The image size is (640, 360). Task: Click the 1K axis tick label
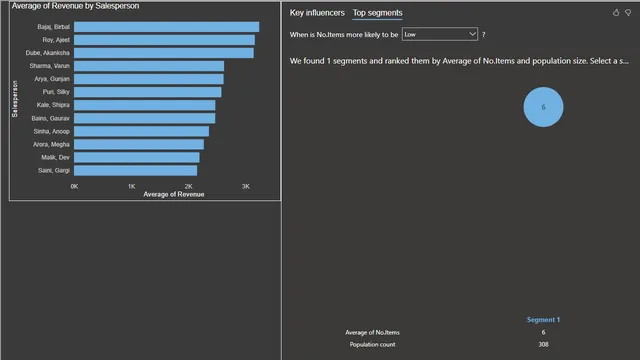pyautogui.click(x=131, y=187)
